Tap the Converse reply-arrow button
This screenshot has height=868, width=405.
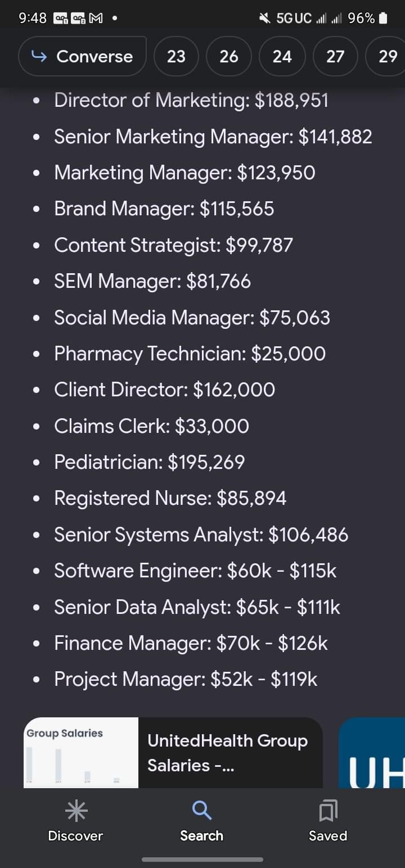pos(83,56)
